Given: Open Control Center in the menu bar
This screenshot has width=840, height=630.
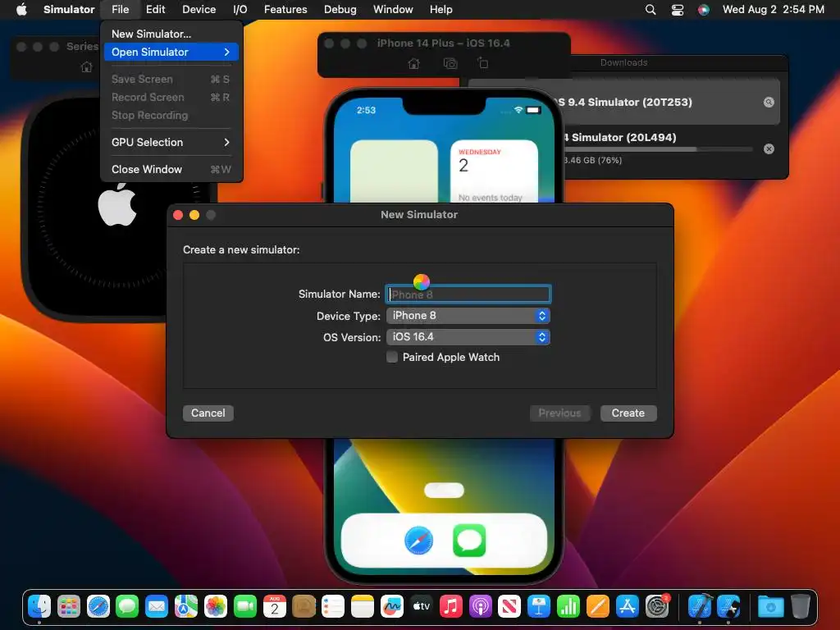Looking at the screenshot, I should [678, 10].
